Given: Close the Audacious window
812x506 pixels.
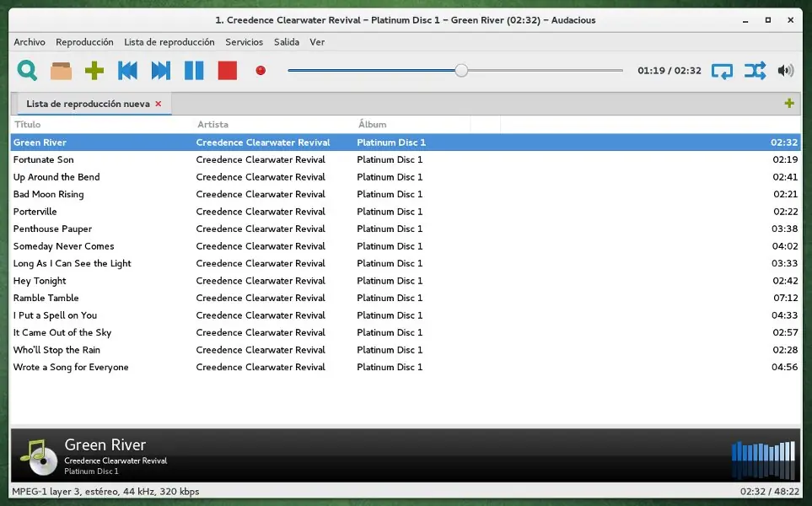Looking at the screenshot, I should coord(791,20).
